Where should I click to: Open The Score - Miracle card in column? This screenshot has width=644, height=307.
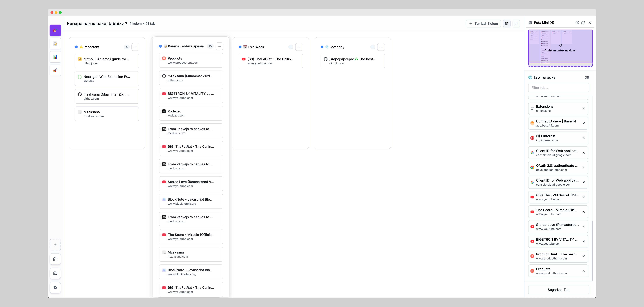191,237
